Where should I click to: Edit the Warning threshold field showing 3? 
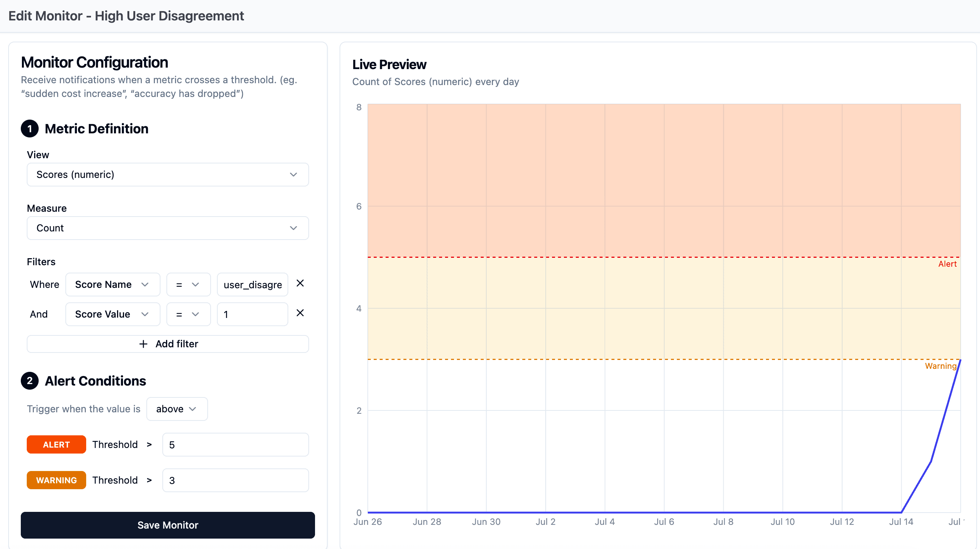pyautogui.click(x=236, y=481)
